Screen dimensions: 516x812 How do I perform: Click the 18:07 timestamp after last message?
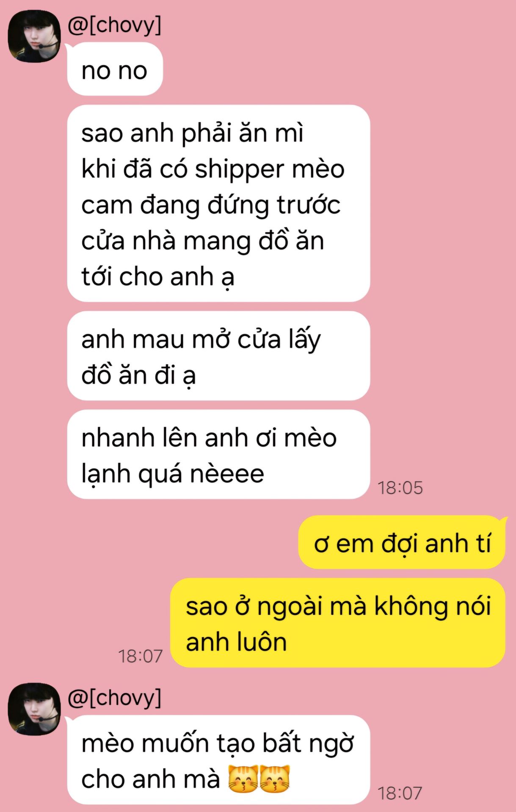pos(400,793)
